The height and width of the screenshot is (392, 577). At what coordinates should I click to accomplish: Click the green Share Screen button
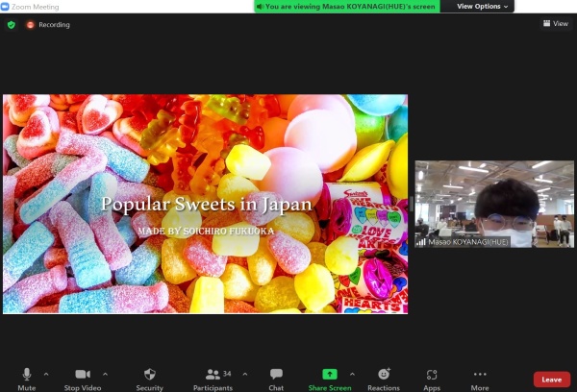[330, 379]
